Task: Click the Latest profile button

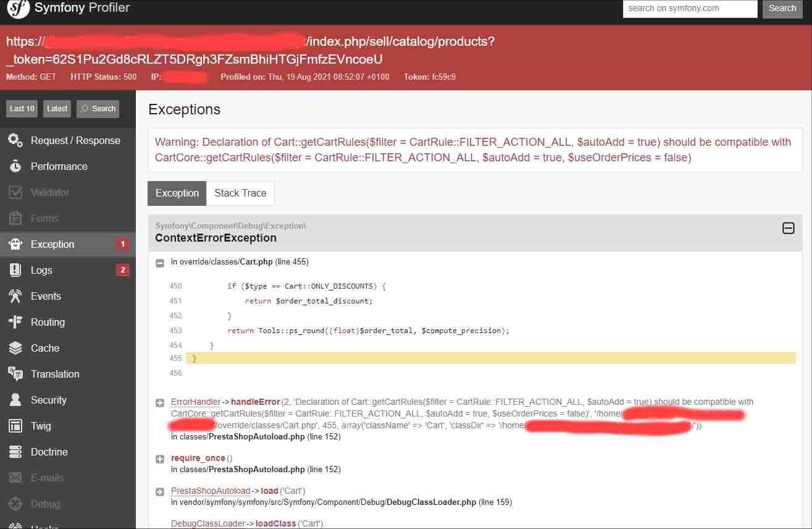Action: click(x=57, y=109)
